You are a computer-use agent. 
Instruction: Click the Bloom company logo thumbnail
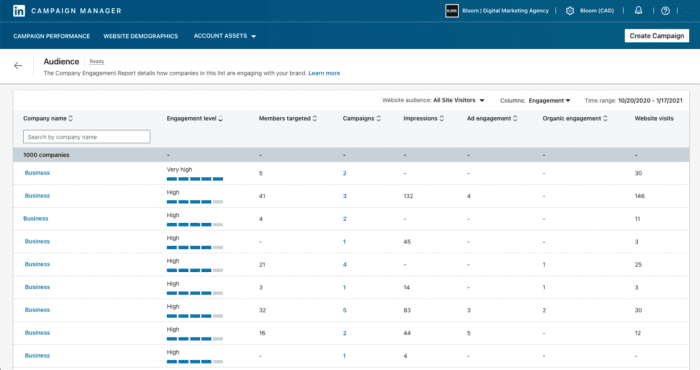coord(452,11)
